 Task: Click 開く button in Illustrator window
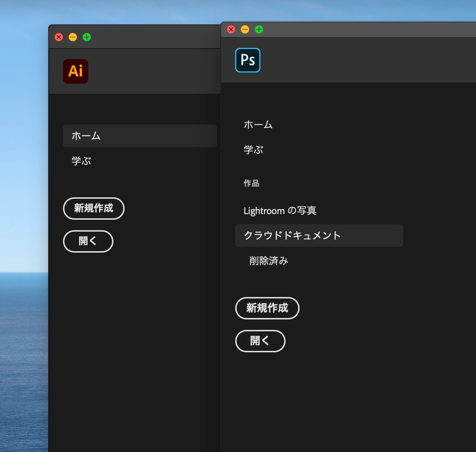88,241
